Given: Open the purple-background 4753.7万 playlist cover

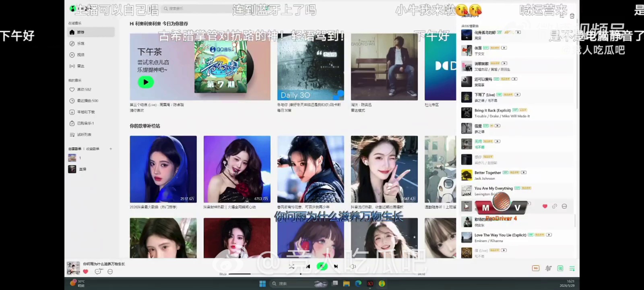Looking at the screenshot, I should 237,169.
